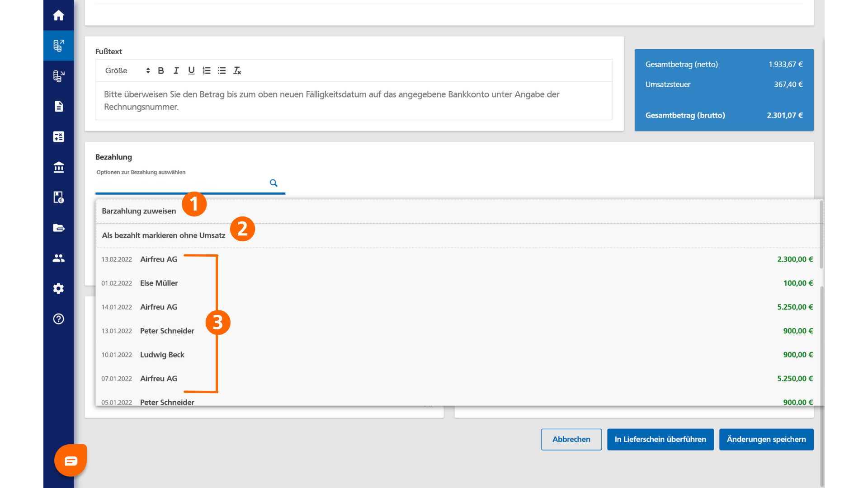Viewport: 868px width, 488px height.
Task: Choose Airfreu AG transaction from 13.02.2022
Action: pos(458,259)
